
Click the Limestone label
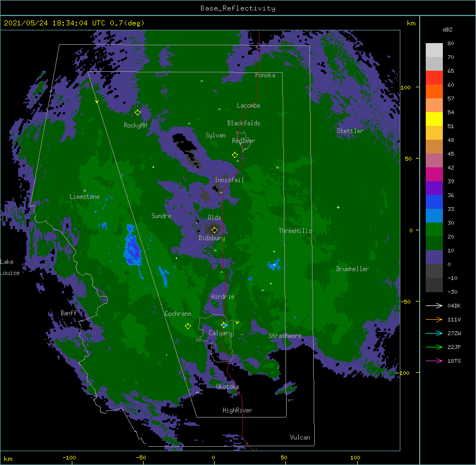tap(84, 197)
